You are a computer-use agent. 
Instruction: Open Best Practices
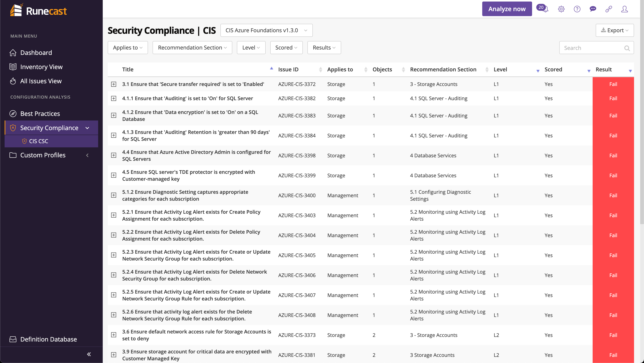[40, 114]
